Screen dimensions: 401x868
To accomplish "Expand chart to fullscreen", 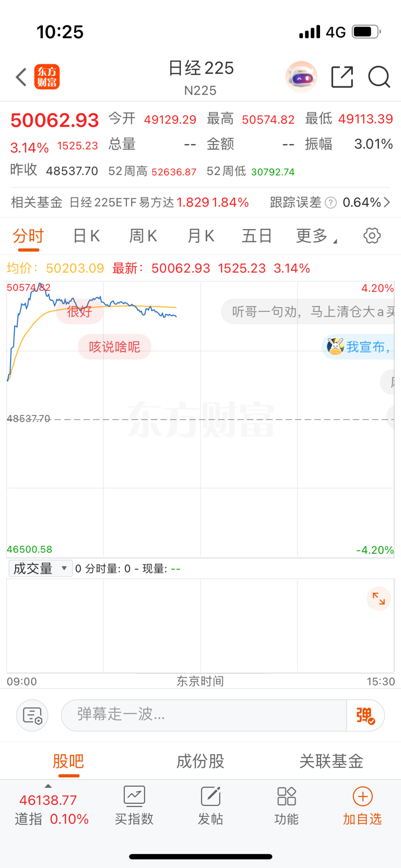I will click(x=379, y=599).
